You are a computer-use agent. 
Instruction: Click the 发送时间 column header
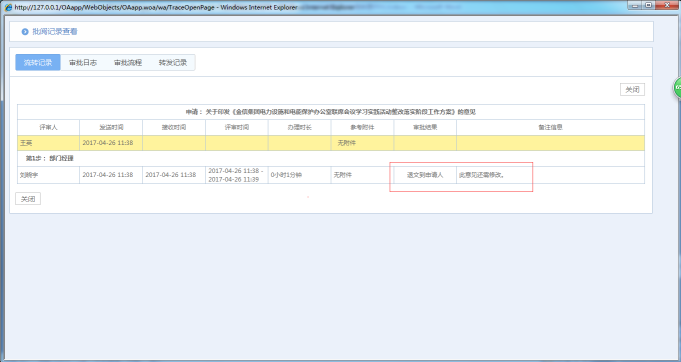tap(111, 127)
